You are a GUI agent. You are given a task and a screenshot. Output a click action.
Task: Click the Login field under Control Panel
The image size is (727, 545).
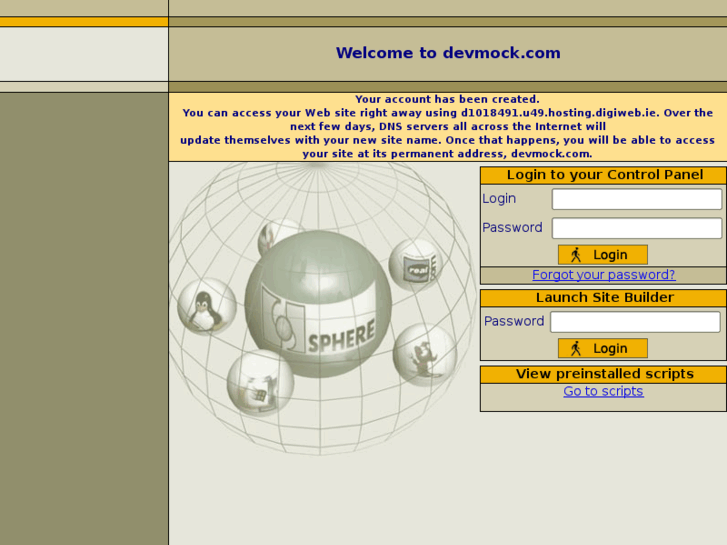(x=637, y=199)
